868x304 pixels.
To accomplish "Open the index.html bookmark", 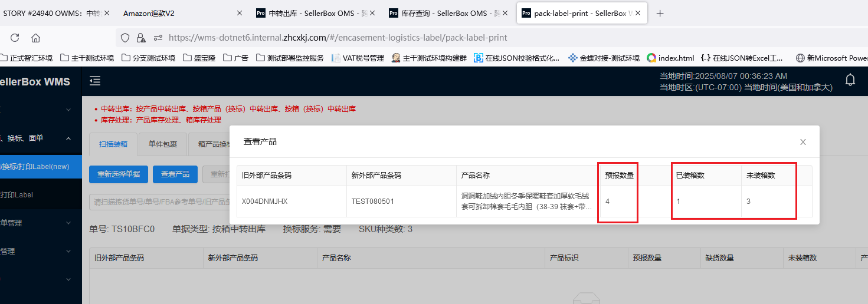I will click(670, 58).
